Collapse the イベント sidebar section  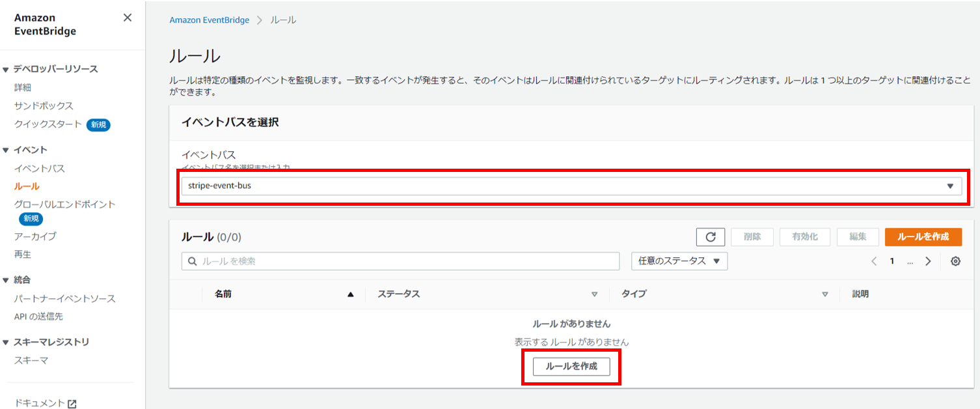click(x=6, y=150)
